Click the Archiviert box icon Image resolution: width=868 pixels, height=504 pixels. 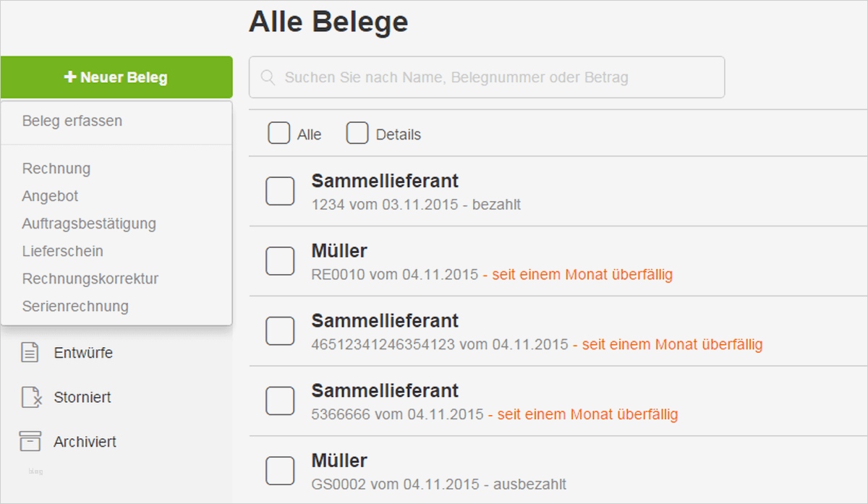coord(30,441)
